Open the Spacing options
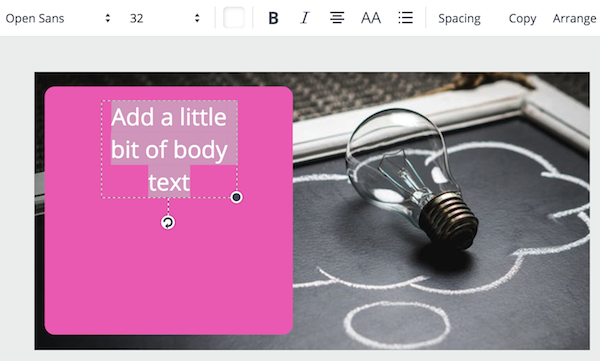 (x=459, y=18)
